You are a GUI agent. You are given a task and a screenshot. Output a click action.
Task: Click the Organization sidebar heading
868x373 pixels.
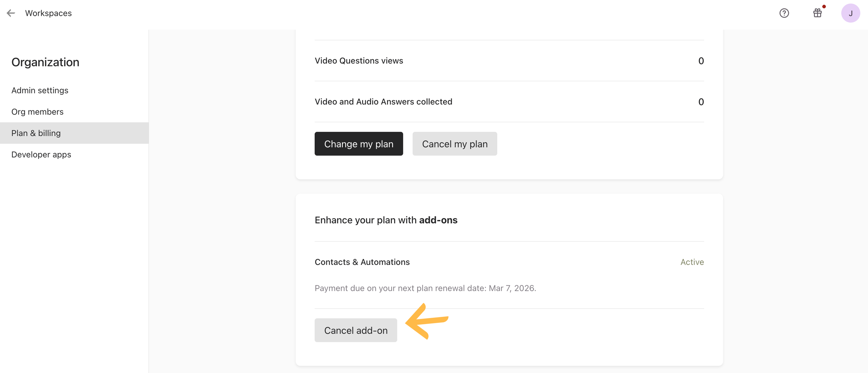click(x=45, y=62)
